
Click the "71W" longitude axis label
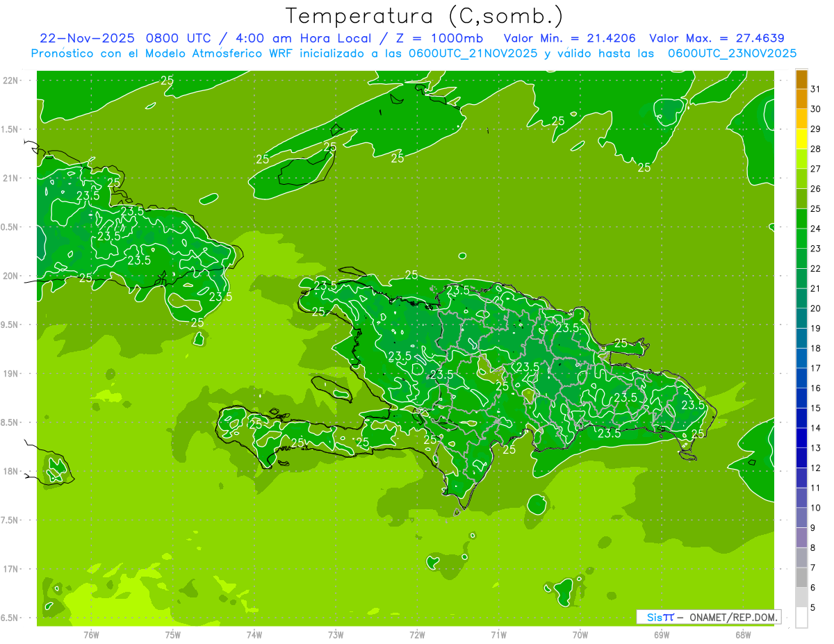pos(498,634)
